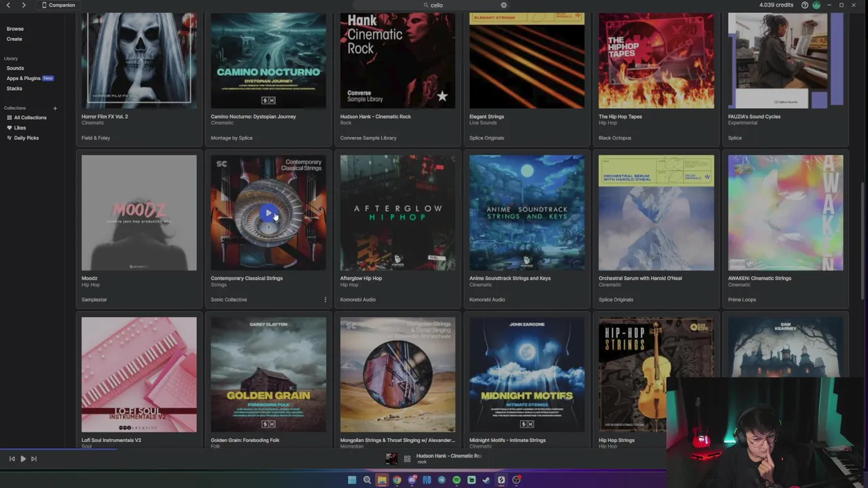Viewport: 868px width, 488px height.
Task: Open the now-playing Hudson Hank title
Action: pyautogui.click(x=449, y=456)
